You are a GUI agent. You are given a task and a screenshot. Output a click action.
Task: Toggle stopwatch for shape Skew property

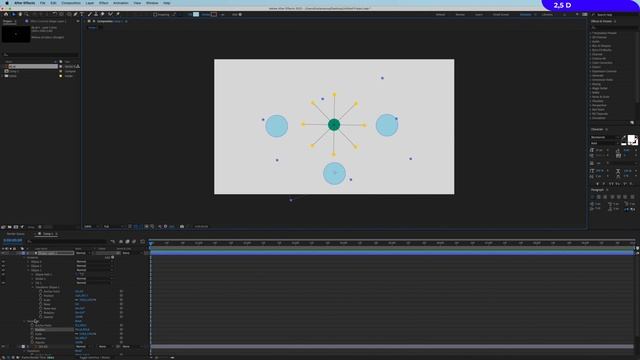(x=41, y=304)
